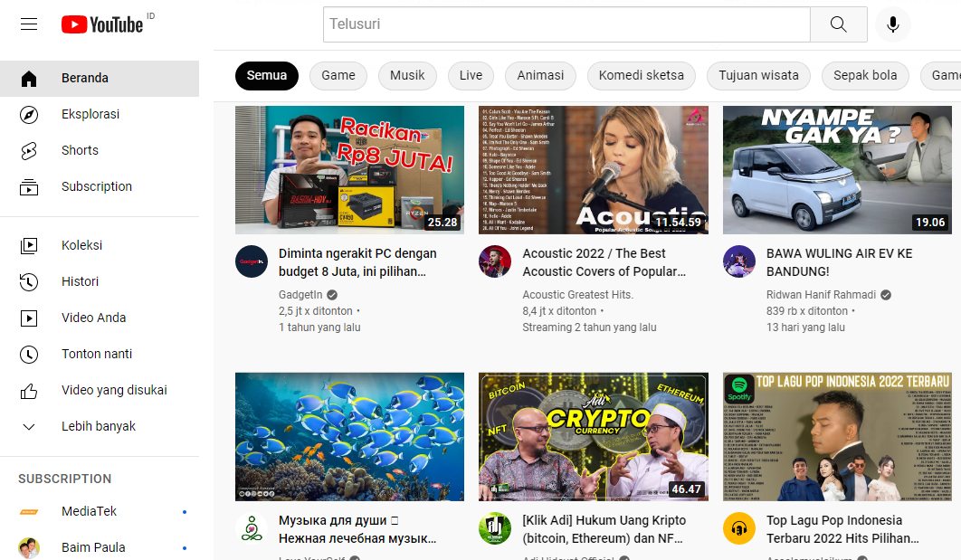Open title Музыка для души
The height and width of the screenshot is (560, 961).
point(358,529)
